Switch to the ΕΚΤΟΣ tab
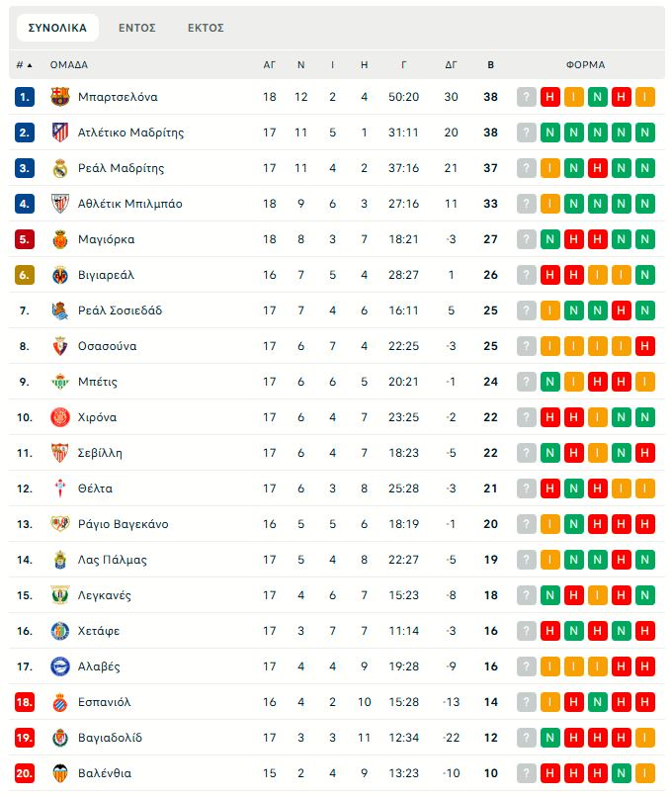Image resolution: width=672 pixels, height=798 pixels. click(206, 28)
